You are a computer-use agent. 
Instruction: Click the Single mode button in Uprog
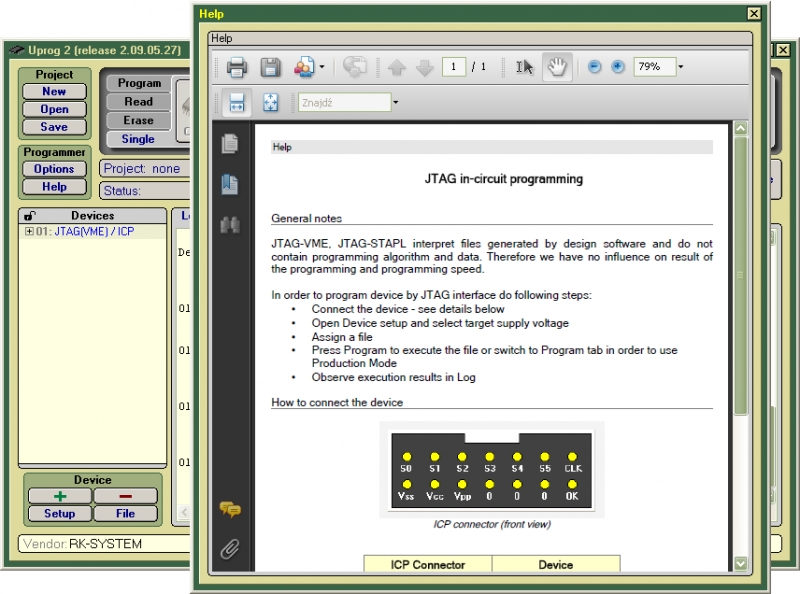139,139
